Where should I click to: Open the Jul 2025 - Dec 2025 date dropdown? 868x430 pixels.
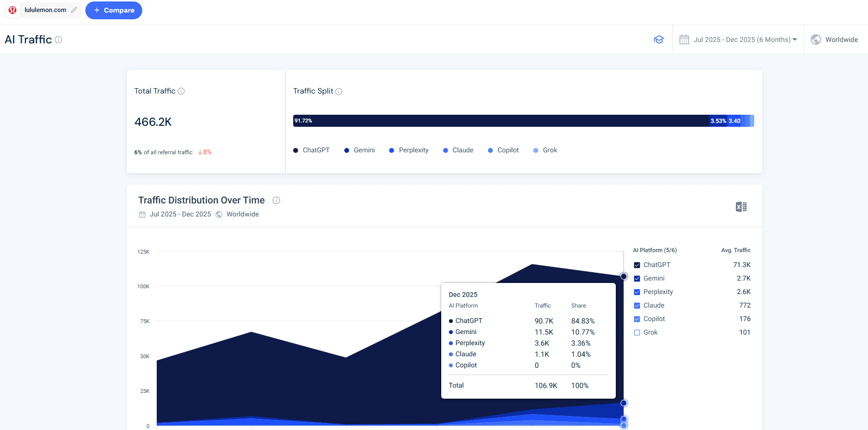[x=745, y=40]
